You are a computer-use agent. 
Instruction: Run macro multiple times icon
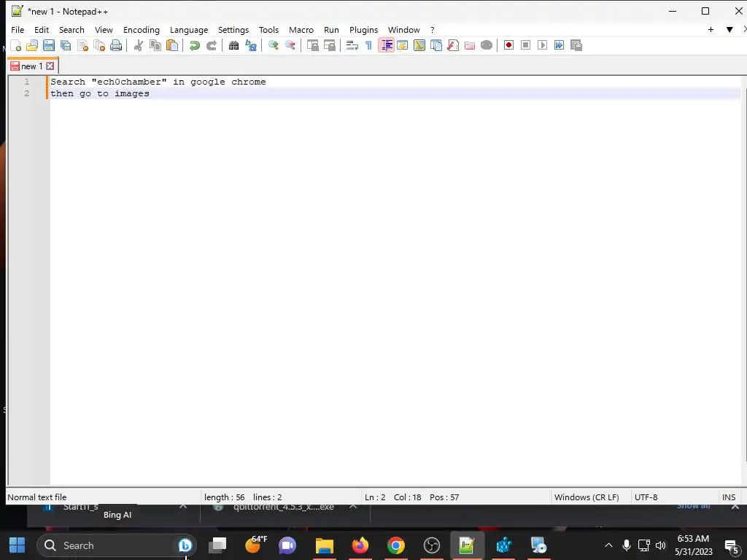coord(560,45)
